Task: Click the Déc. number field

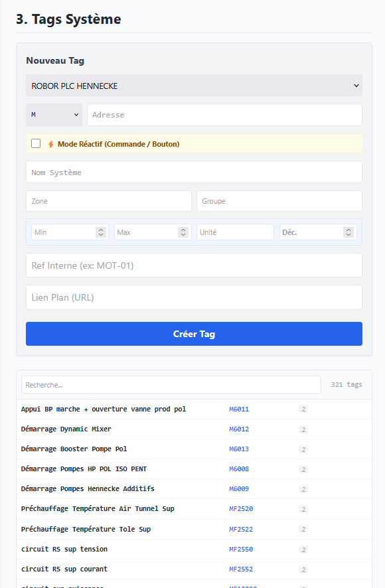Action: [x=318, y=232]
